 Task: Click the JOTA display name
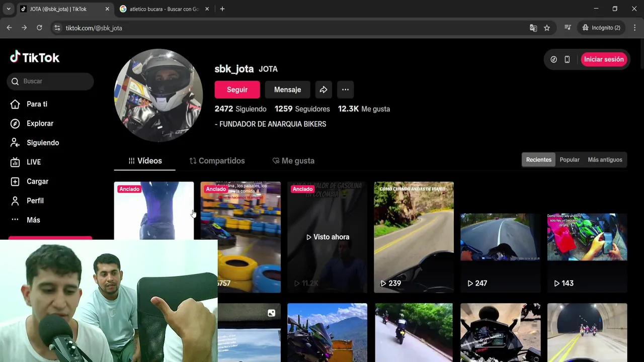268,69
